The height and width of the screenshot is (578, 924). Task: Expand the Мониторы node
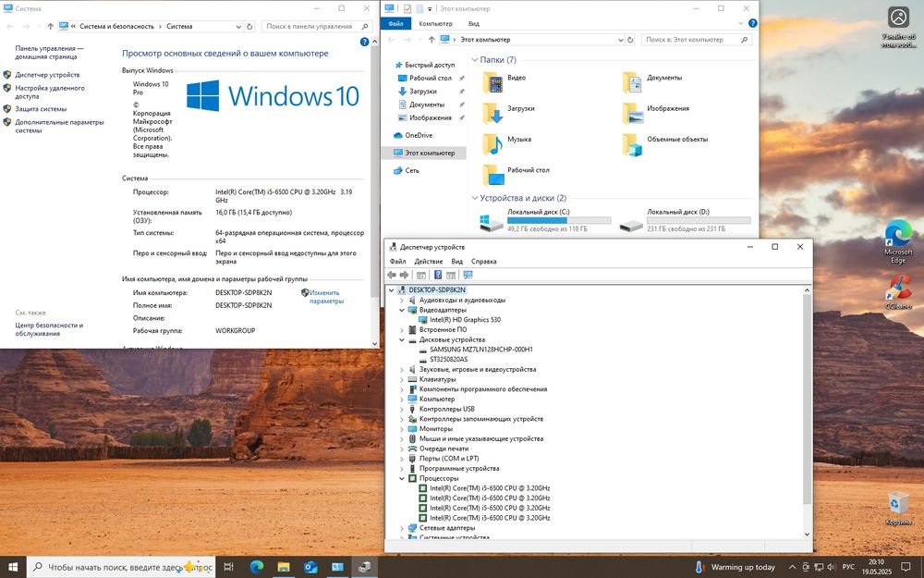(403, 429)
